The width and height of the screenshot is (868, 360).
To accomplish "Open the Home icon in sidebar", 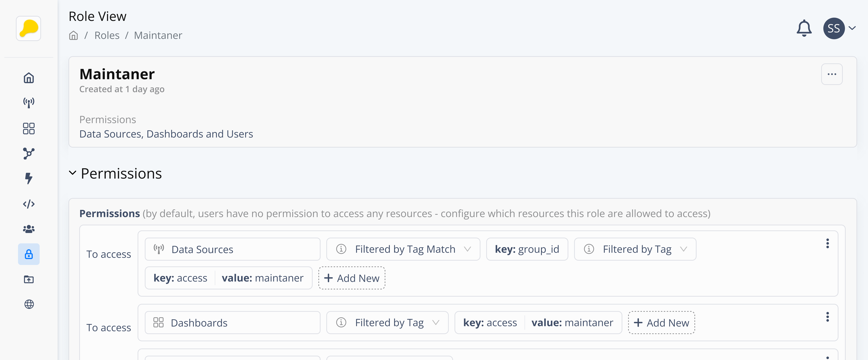I will pyautogui.click(x=29, y=78).
